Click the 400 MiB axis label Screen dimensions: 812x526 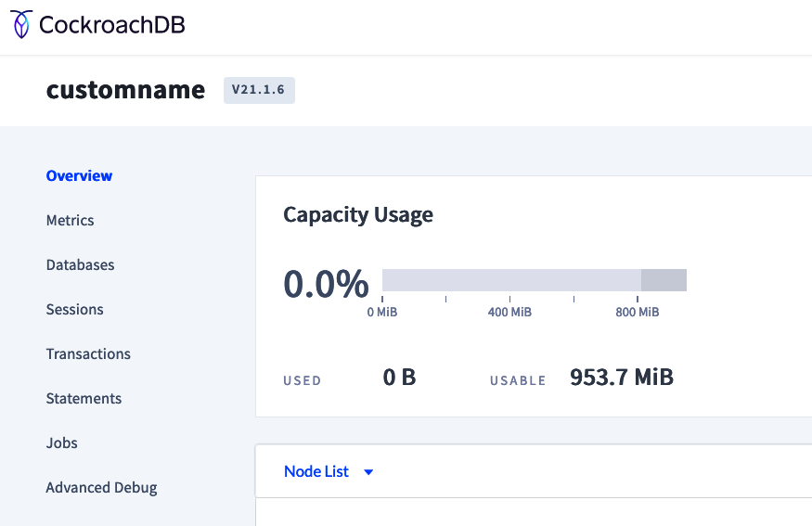pyautogui.click(x=509, y=313)
